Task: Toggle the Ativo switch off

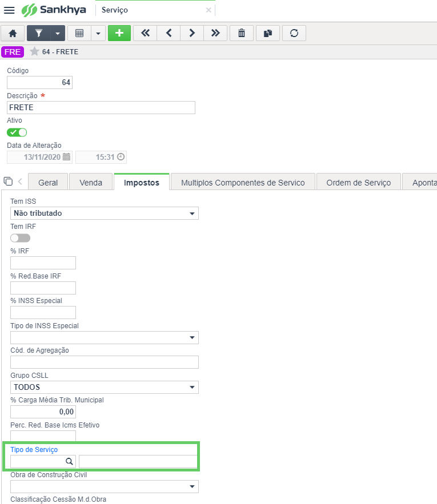Action: pyautogui.click(x=17, y=132)
